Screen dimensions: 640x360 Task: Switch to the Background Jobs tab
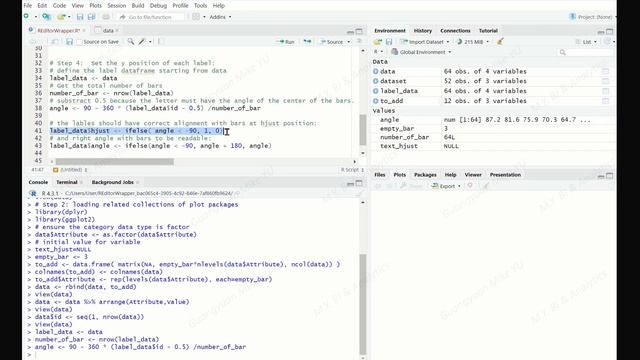click(113, 182)
